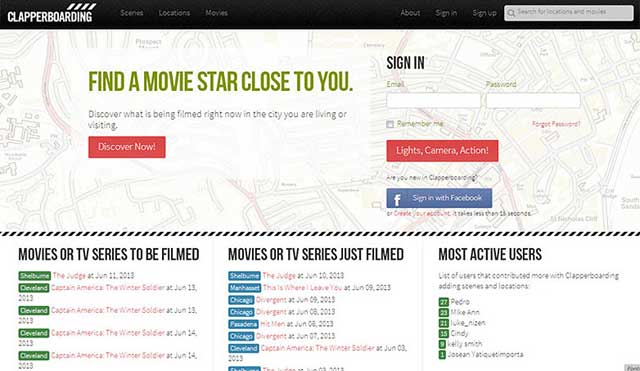Click the blue Pasadena tag
Screen dimensions: 640x371
pyautogui.click(x=243, y=324)
